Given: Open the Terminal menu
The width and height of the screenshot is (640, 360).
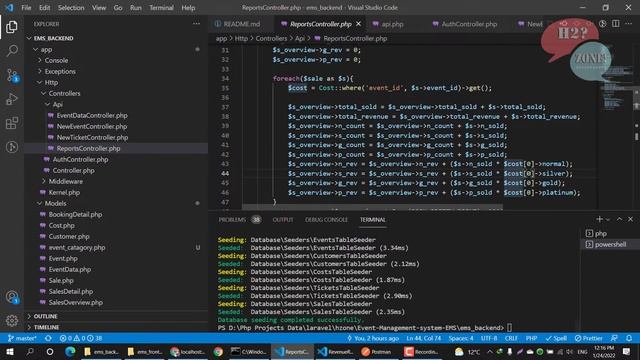Looking at the screenshot, I should pyautogui.click(x=161, y=7).
